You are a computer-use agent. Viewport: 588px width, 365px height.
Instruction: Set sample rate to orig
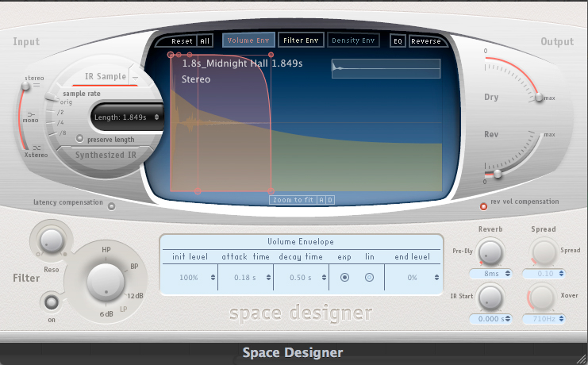[66, 102]
